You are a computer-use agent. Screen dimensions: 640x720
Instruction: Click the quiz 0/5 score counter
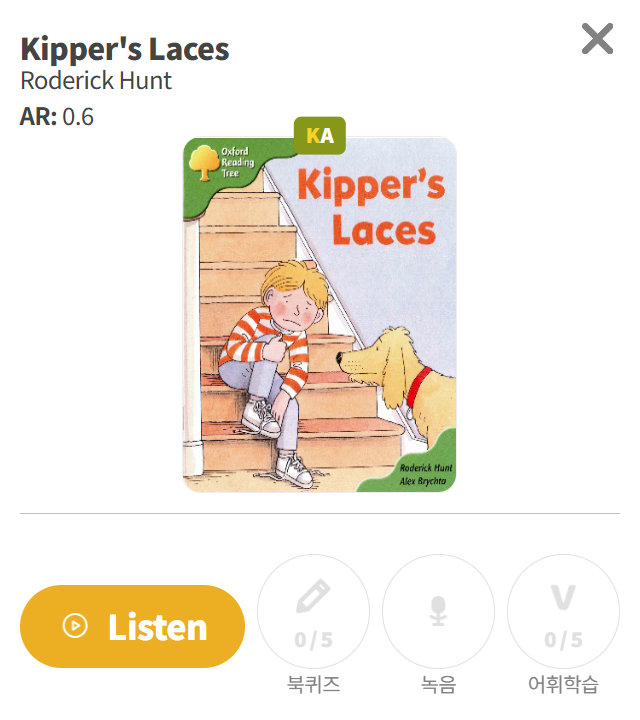tap(313, 640)
